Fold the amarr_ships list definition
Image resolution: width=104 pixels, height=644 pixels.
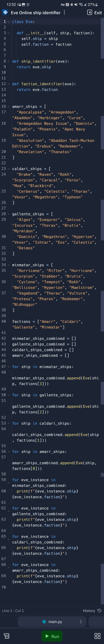(x=9, y=107)
